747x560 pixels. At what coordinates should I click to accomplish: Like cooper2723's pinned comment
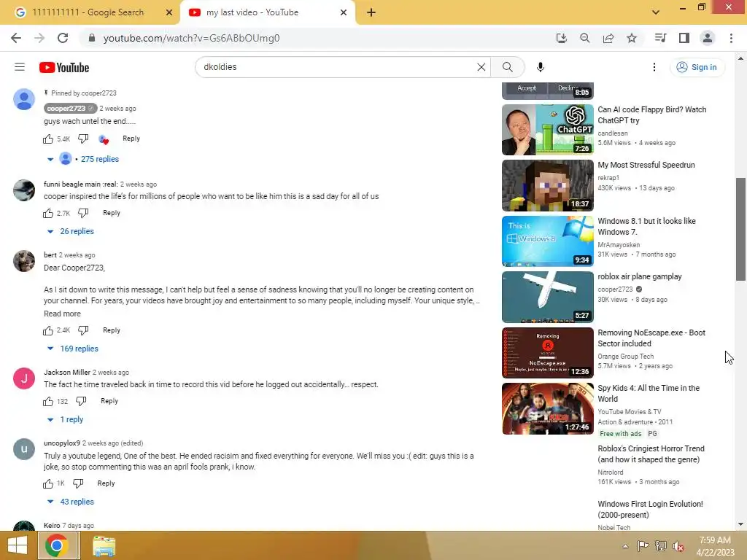48,139
